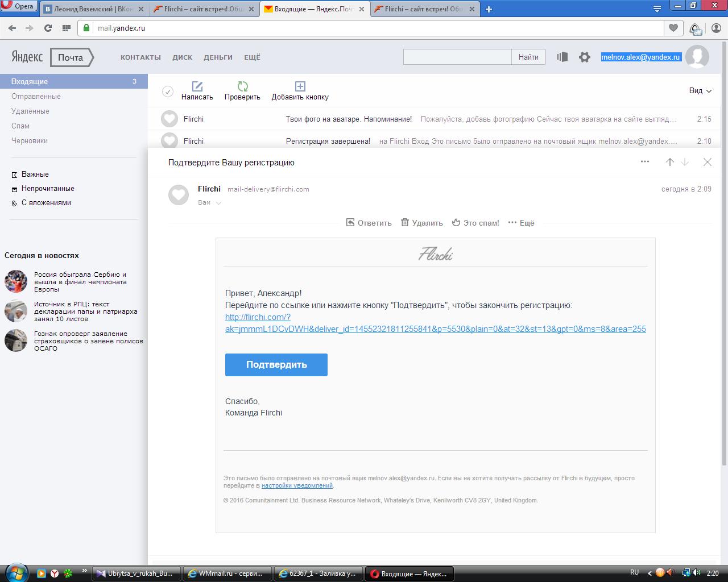Go forward to next page
The width and height of the screenshot is (728, 582).
(x=30, y=28)
